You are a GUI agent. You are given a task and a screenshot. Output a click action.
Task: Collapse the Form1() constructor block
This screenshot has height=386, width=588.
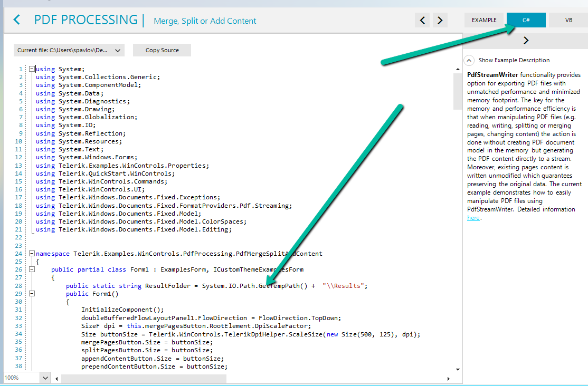[32, 294]
